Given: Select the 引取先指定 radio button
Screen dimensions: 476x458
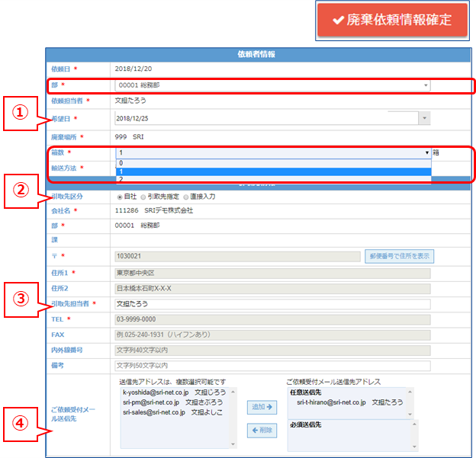Looking at the screenshot, I should 142,197.
